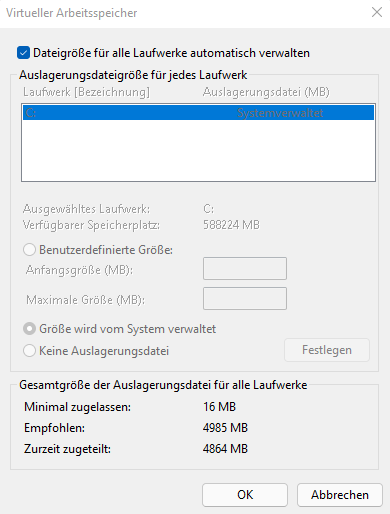
Task: Click the Anfangsgröße (MB) input field
Action: pyautogui.click(x=245, y=268)
